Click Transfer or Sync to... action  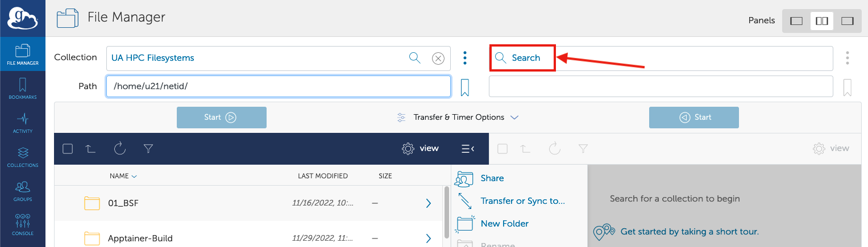(510, 201)
